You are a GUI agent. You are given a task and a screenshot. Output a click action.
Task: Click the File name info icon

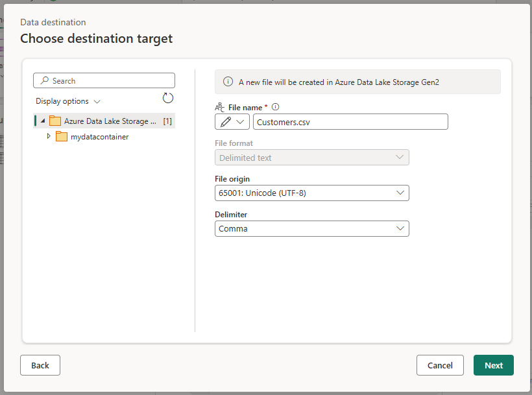click(x=276, y=107)
